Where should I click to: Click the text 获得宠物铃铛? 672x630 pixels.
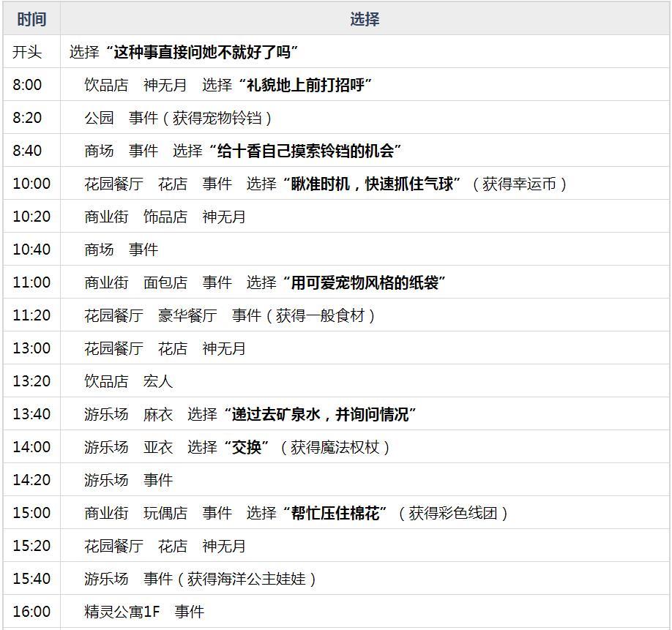pyautogui.click(x=217, y=118)
